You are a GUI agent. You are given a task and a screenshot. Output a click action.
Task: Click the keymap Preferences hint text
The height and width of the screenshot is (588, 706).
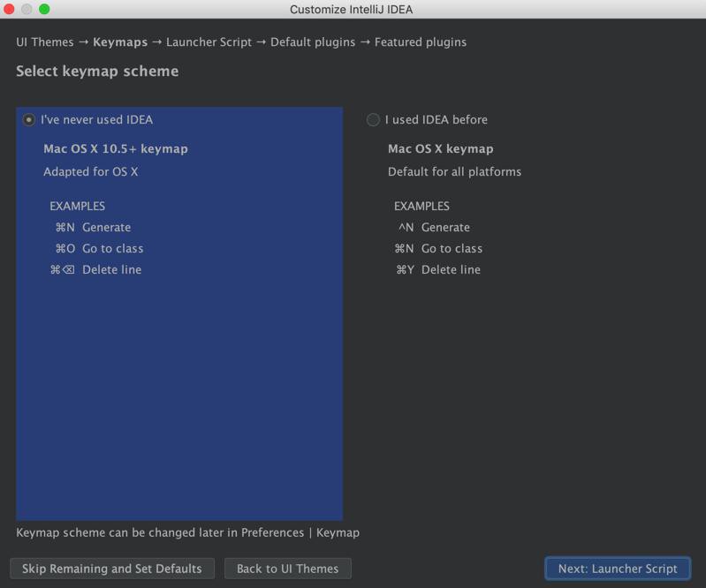pos(187,532)
